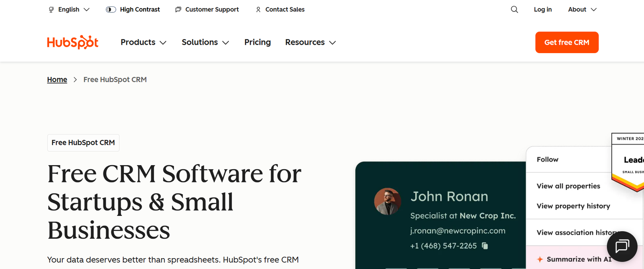Expand the Resources dropdown
Image resolution: width=644 pixels, height=269 pixels.
point(310,42)
